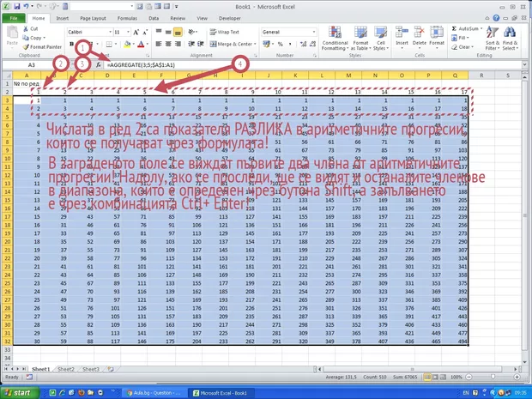Open the Page Layout ribbon tab

coord(93,17)
